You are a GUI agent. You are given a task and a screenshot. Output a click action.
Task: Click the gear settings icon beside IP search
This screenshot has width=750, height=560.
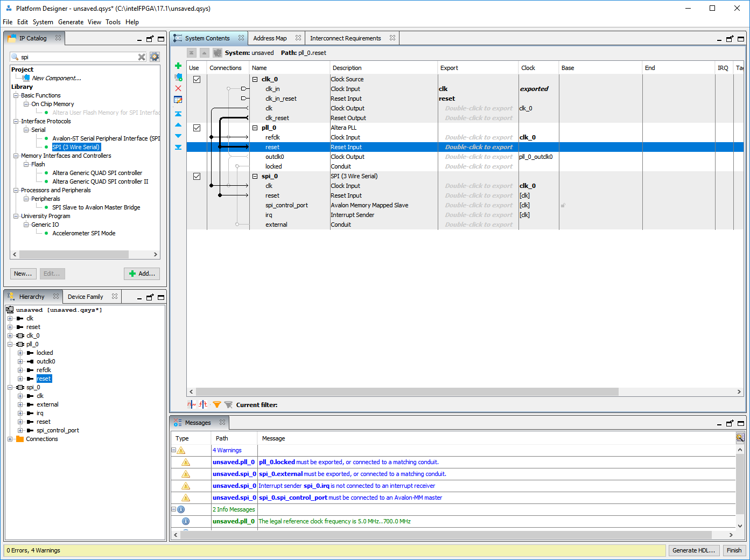click(155, 57)
